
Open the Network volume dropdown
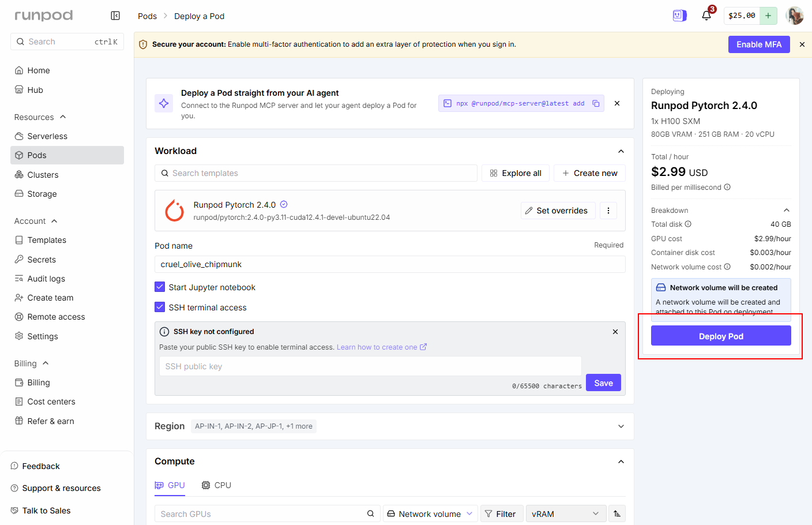(x=430, y=513)
